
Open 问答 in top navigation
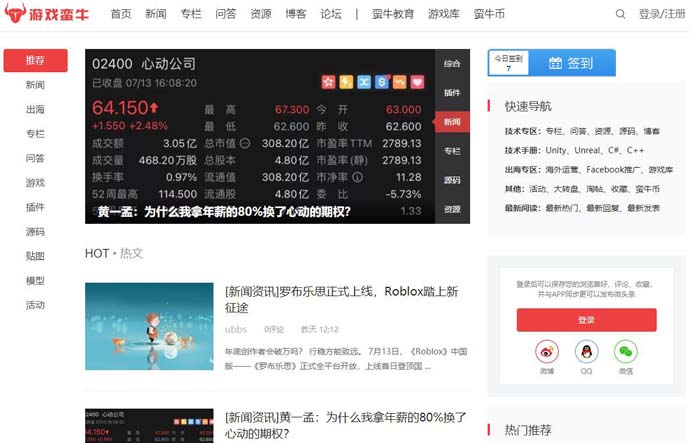tap(226, 14)
